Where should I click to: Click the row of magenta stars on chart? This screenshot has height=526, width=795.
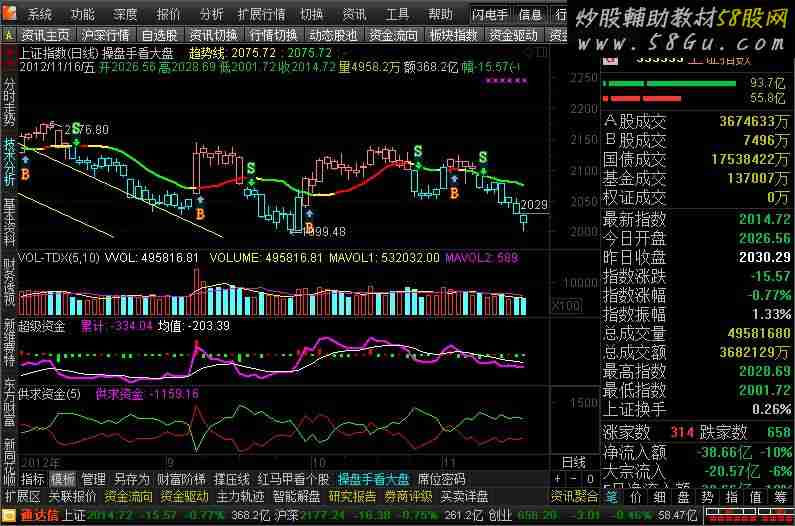[504, 79]
